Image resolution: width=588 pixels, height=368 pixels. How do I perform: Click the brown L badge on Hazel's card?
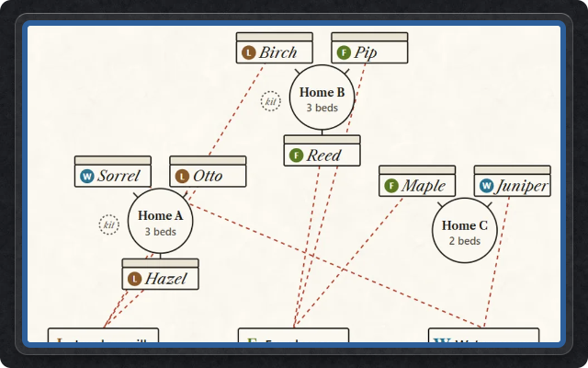pyautogui.click(x=134, y=279)
